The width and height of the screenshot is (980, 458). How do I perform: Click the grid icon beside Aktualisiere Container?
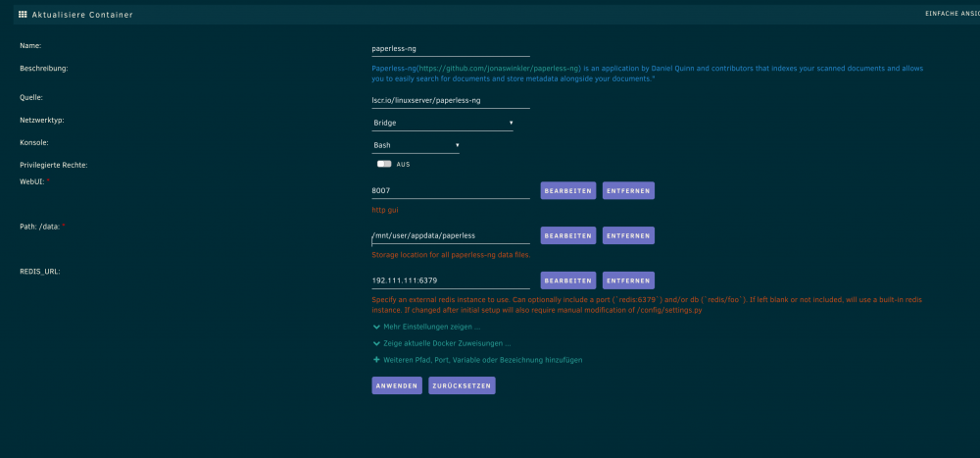point(23,15)
